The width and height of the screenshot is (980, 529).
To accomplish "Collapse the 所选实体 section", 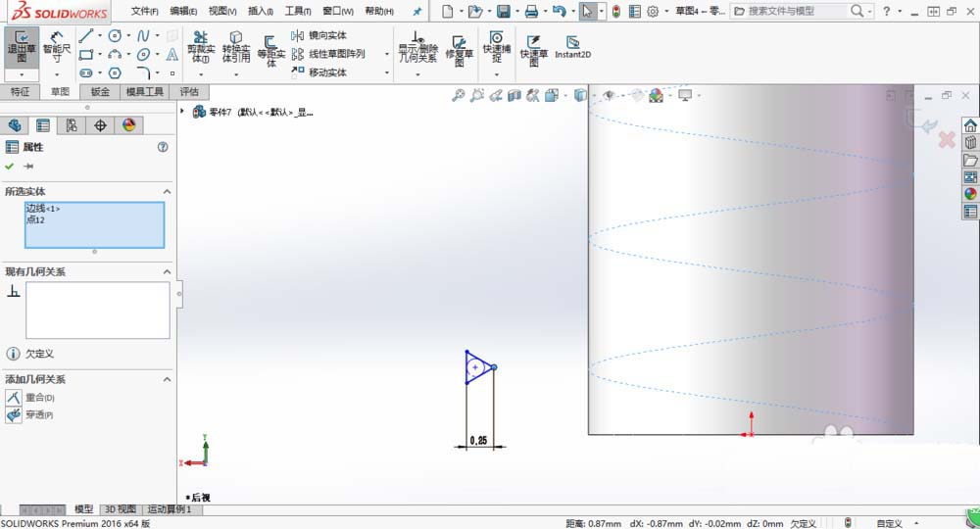I will (167, 192).
